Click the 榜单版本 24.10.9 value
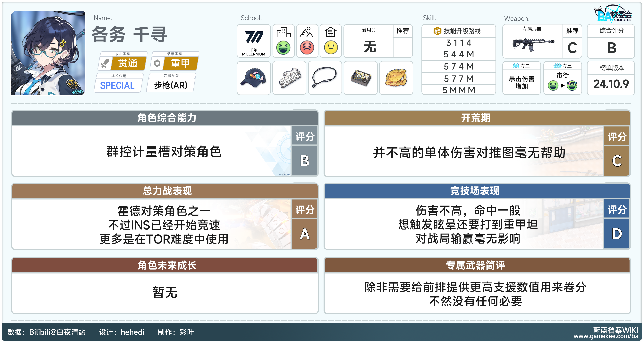The height and width of the screenshot is (342, 644). tap(611, 84)
